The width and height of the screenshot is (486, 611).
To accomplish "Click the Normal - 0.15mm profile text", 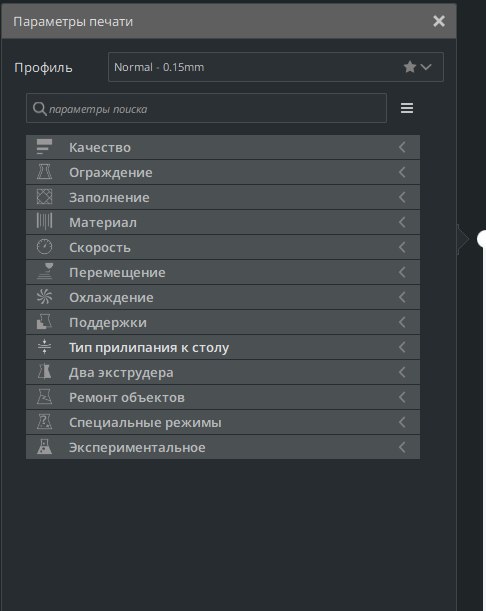I will tap(159, 67).
